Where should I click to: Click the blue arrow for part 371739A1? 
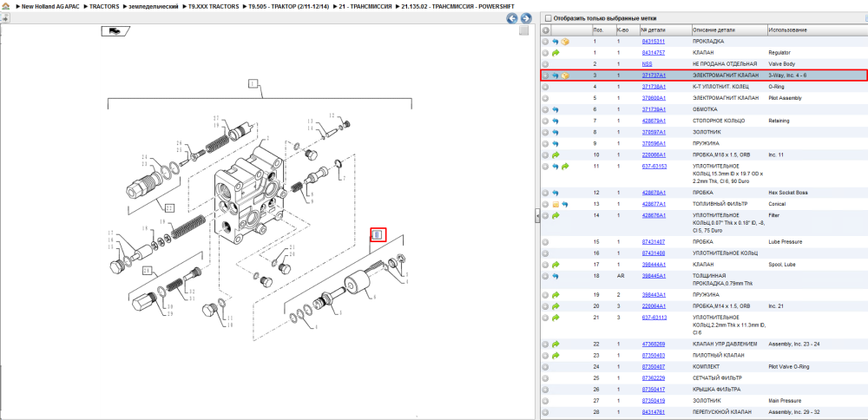pos(556,109)
